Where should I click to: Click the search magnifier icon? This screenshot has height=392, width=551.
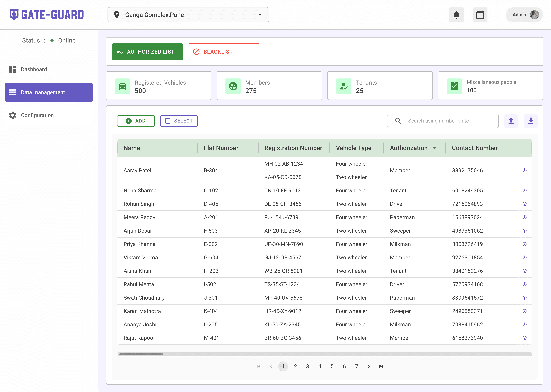[x=398, y=121]
